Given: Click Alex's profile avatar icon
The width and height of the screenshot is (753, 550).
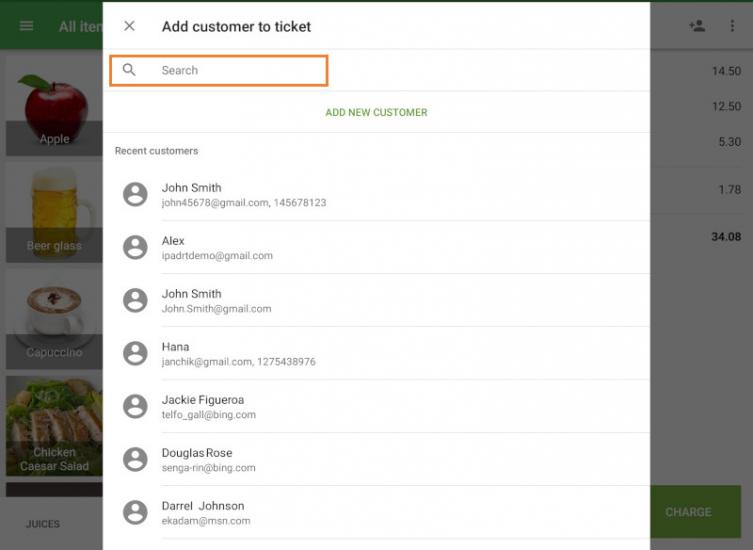Looking at the screenshot, I should click(x=135, y=247).
